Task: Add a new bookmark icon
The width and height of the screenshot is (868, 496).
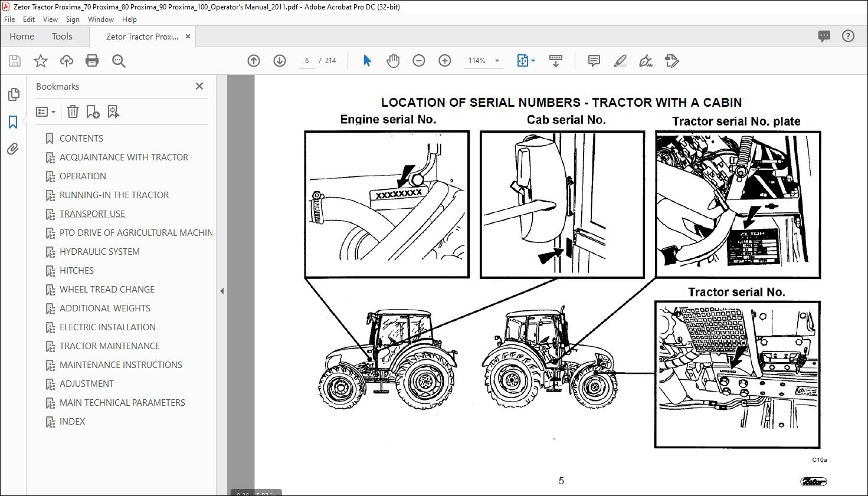Action: pyautogui.click(x=93, y=111)
